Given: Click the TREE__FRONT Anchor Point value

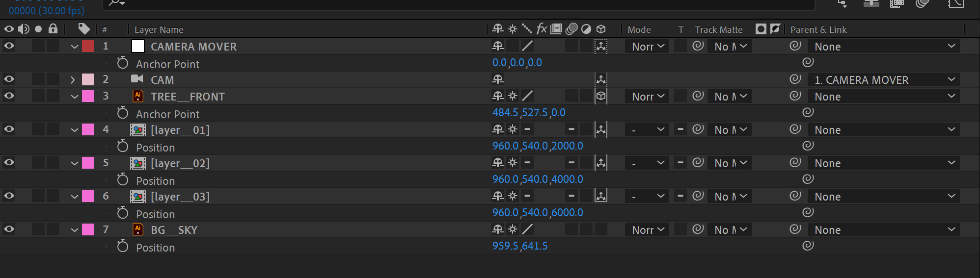Looking at the screenshot, I should click(x=528, y=113).
